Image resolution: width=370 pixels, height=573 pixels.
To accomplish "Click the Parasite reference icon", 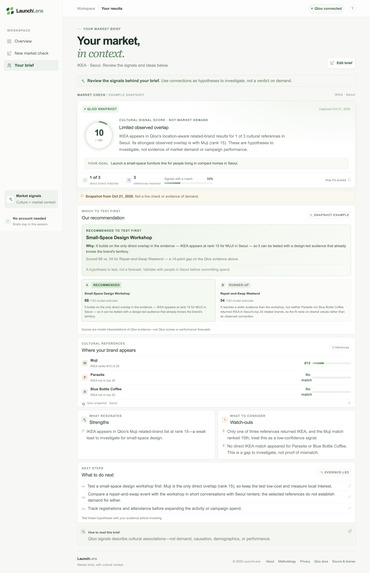I will coord(85,377).
